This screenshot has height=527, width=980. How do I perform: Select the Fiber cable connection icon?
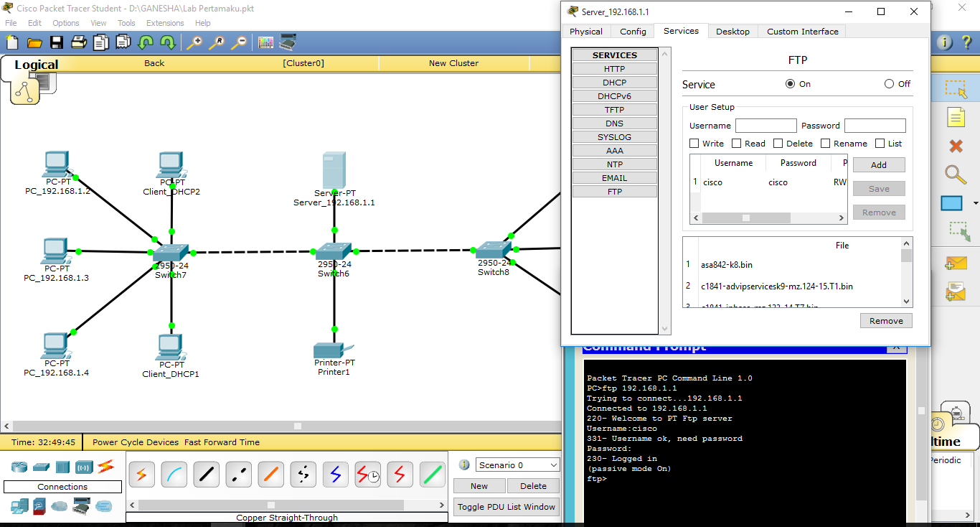pos(270,474)
